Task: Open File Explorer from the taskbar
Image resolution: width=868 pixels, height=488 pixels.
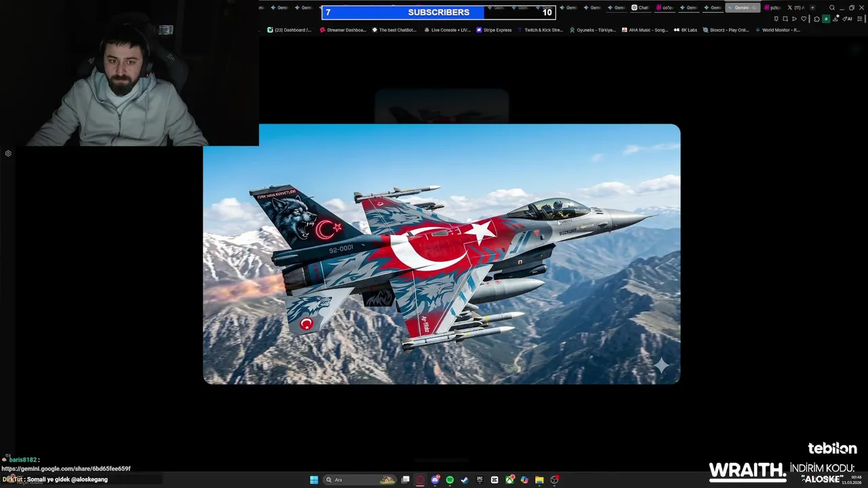Action: coord(539,480)
